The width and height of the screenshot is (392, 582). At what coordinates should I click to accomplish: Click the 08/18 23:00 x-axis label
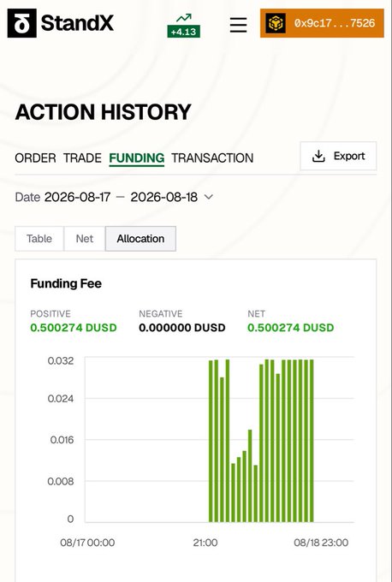[x=321, y=543]
